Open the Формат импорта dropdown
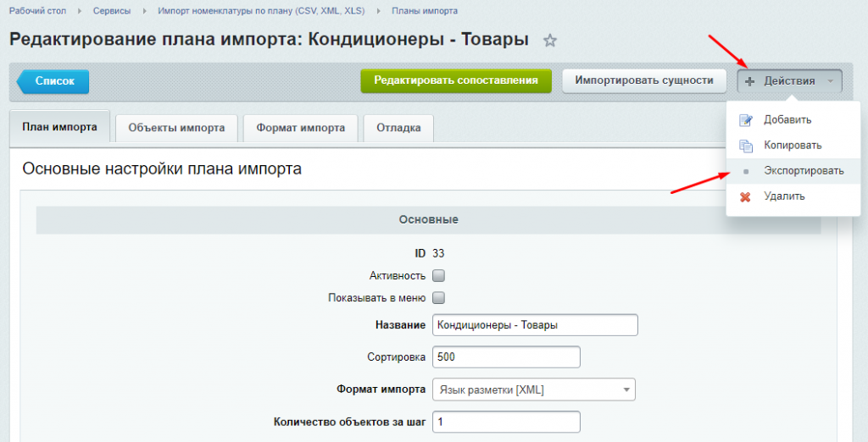Image resolution: width=868 pixels, height=442 pixels. (534, 390)
